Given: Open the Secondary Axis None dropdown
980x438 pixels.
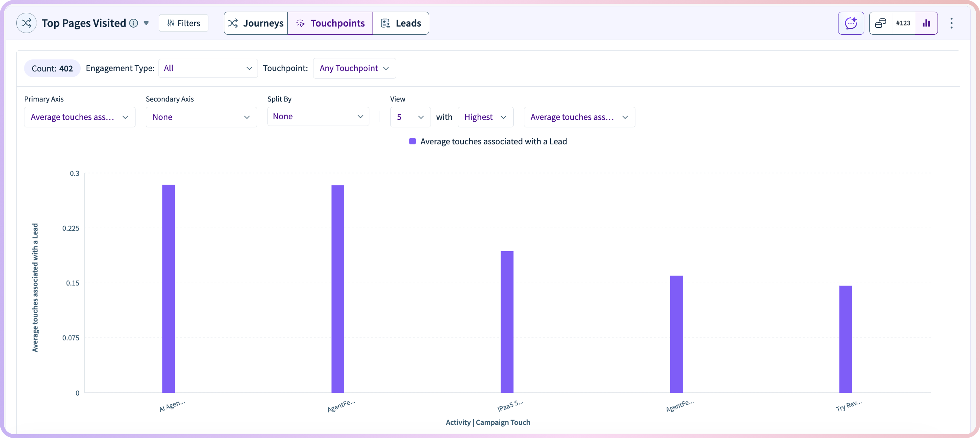Looking at the screenshot, I should coord(201,117).
